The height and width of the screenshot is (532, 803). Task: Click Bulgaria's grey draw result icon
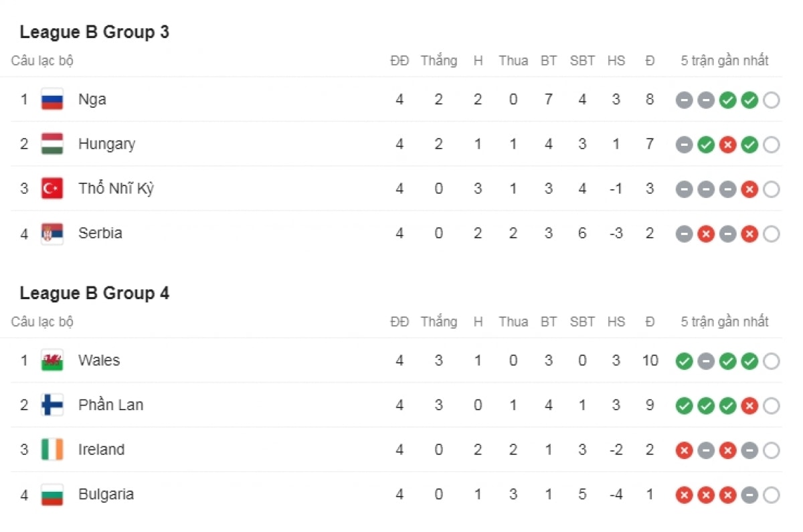tap(749, 495)
